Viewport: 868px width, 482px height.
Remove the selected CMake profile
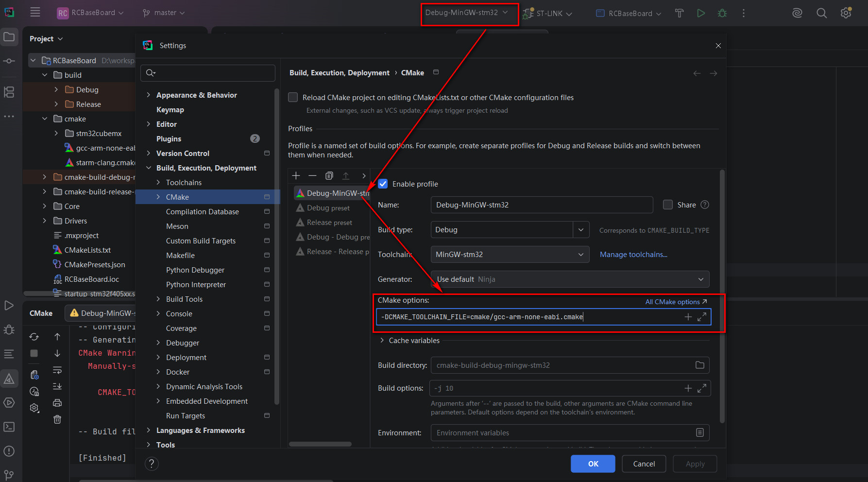tap(313, 176)
